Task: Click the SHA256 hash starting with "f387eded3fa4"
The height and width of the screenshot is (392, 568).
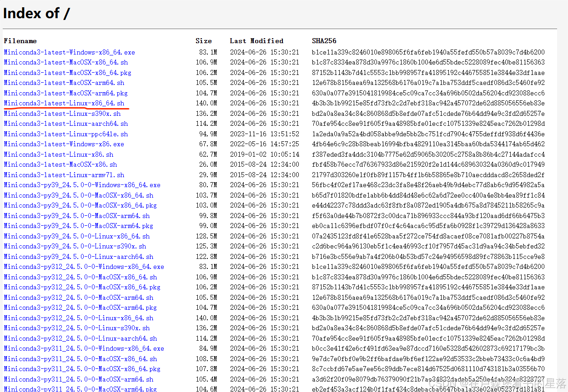Action: (428, 154)
